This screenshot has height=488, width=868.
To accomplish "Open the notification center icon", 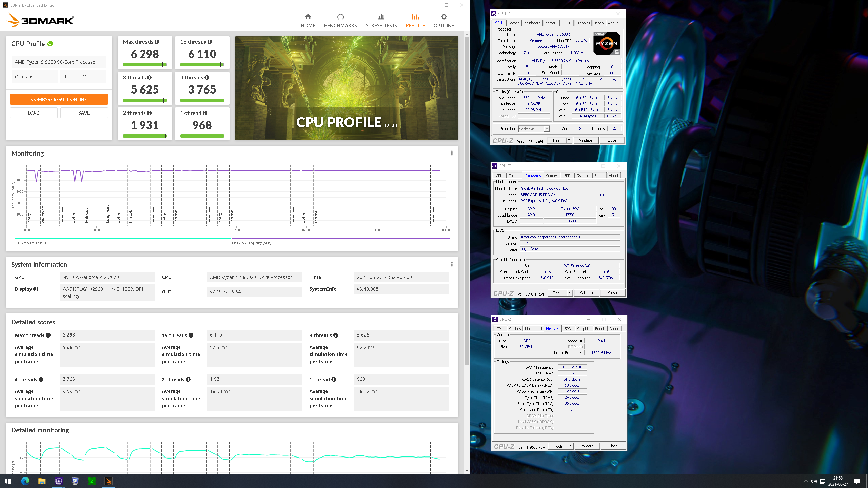I will [x=857, y=481].
